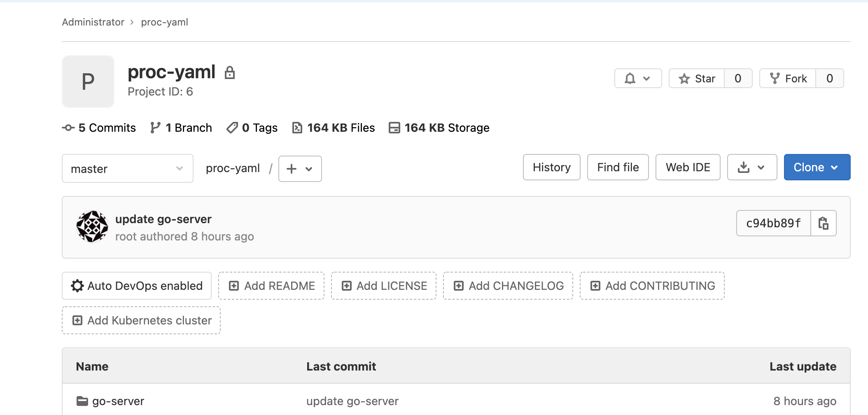The height and width of the screenshot is (415, 868).
Task: Open the 0 Tags link
Action: tap(259, 128)
